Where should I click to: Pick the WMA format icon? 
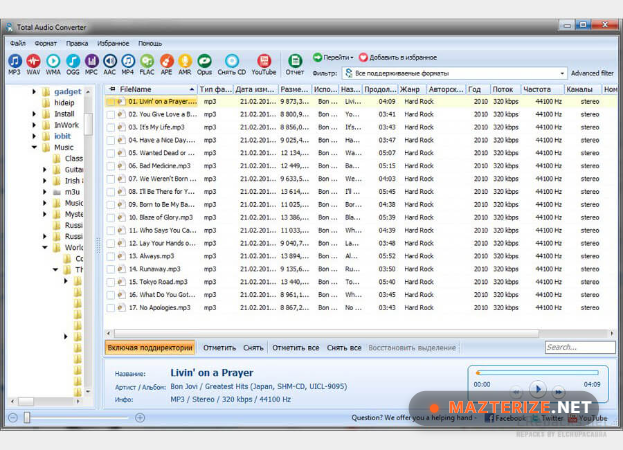[53, 64]
